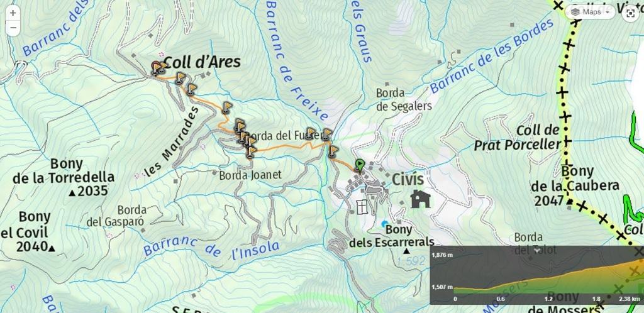Select the flag just above the green start marker
Screen dimensions: 644x313
(333, 151)
